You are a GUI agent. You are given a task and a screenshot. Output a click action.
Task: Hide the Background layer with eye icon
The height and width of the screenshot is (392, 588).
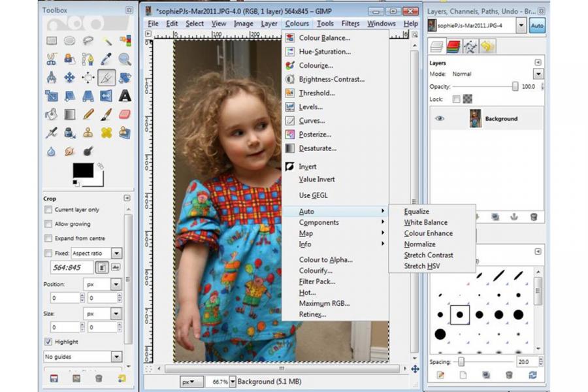440,119
